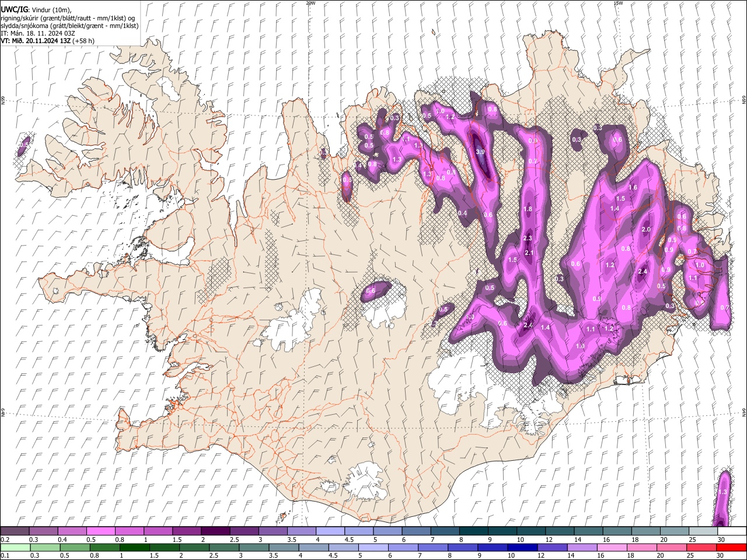Select the bright pink upper legend swatch at 0.5
The height and width of the screenshot is (560, 747).
(x=100, y=531)
